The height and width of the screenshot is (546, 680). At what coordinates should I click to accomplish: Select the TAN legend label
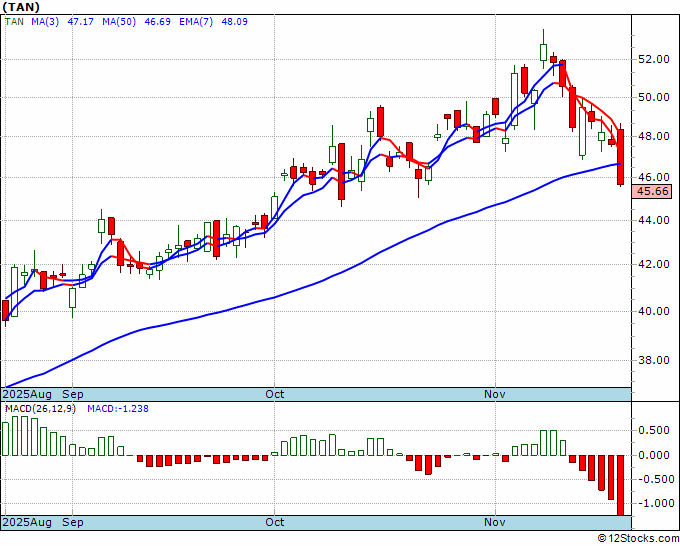[14, 21]
